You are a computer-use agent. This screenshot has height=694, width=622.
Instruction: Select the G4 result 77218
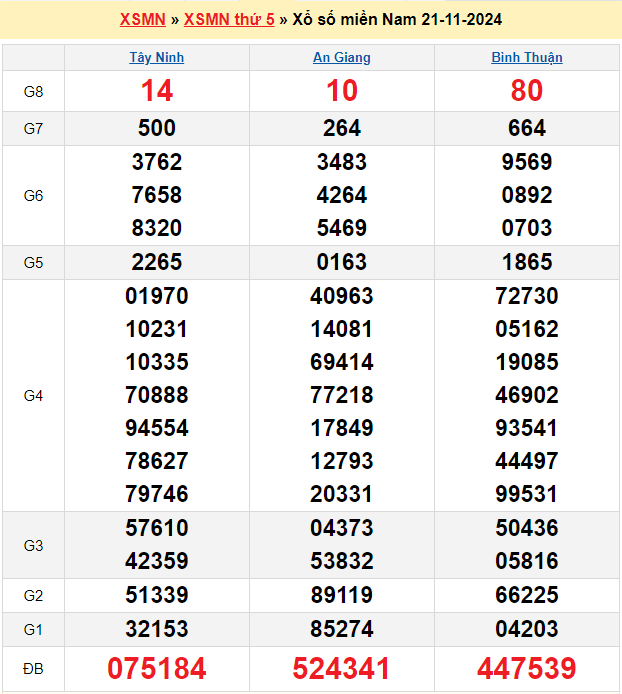342,395
